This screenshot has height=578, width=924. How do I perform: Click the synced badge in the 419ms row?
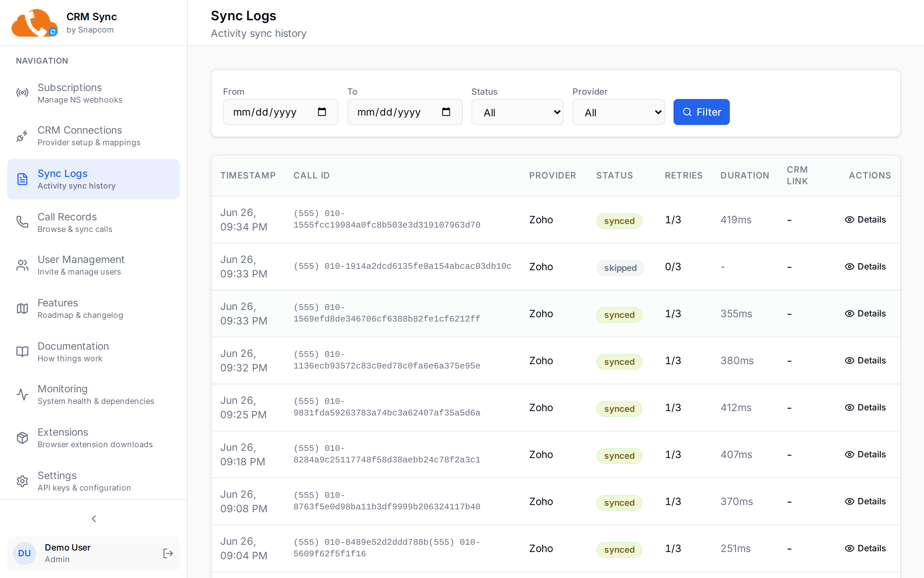[x=619, y=221]
